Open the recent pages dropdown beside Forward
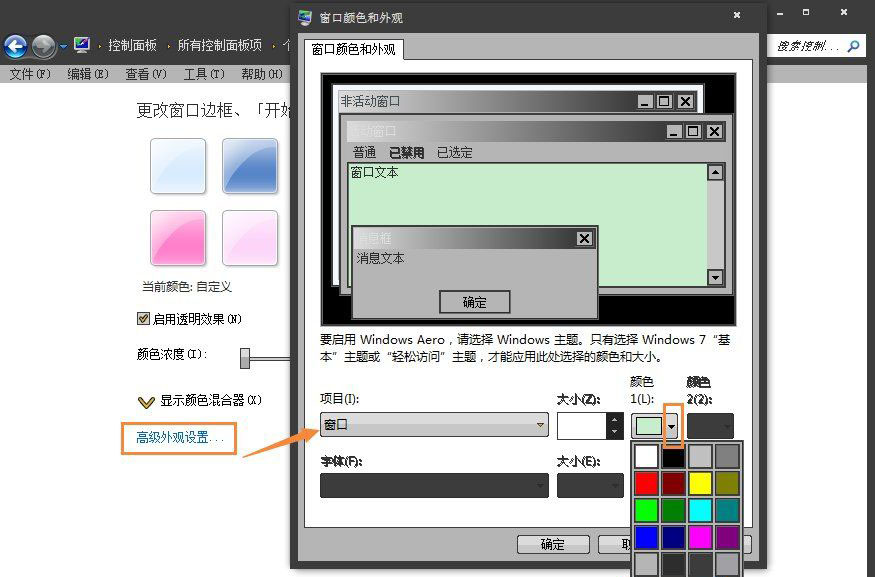 (63, 47)
